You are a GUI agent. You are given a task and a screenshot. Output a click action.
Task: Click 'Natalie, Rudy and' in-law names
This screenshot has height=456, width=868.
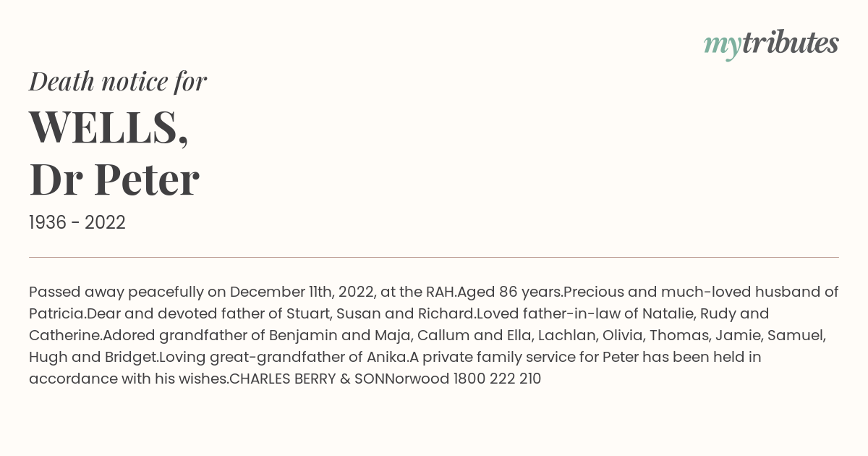705,314
